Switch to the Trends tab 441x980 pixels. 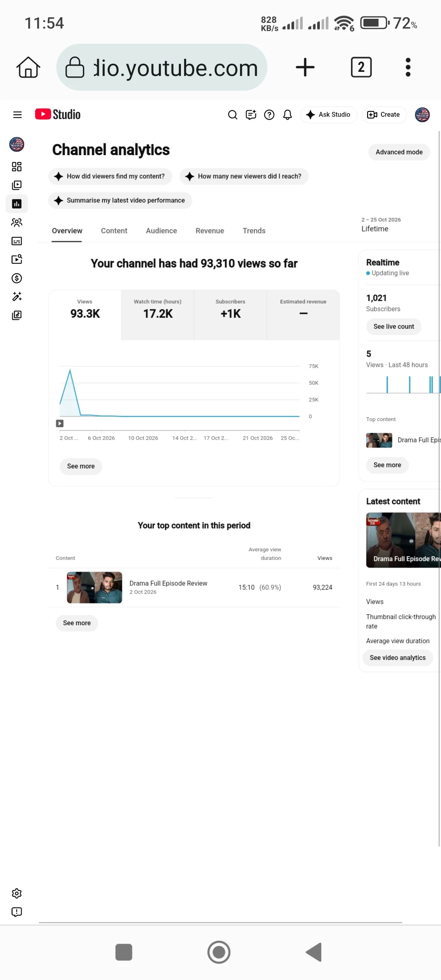(x=254, y=231)
